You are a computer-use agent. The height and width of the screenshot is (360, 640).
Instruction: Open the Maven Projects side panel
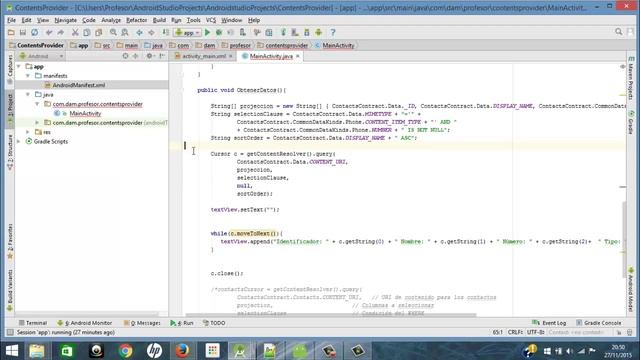(631, 78)
